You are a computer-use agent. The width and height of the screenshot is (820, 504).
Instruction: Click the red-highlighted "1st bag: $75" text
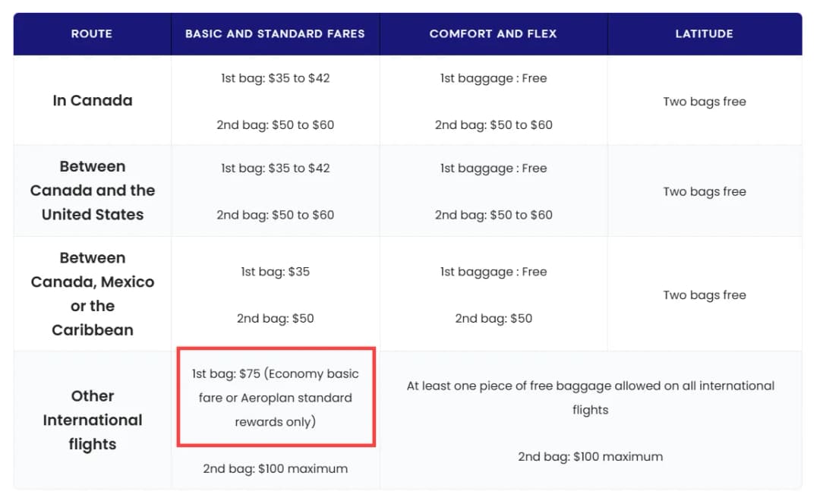coord(275,397)
